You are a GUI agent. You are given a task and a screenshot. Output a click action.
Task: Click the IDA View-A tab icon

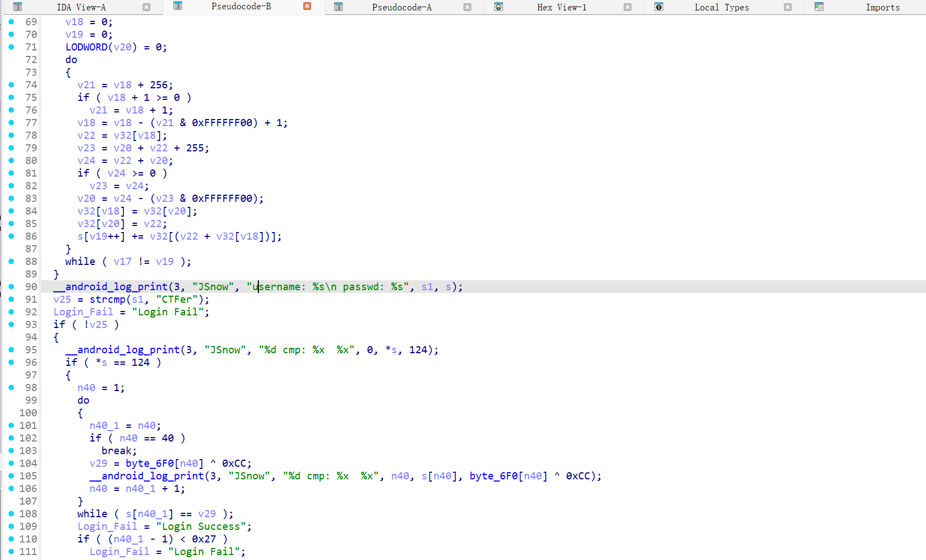tap(18, 7)
